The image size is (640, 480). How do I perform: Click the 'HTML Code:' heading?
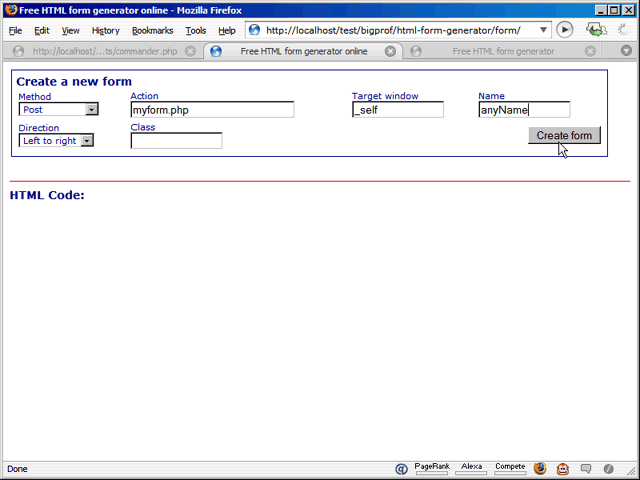[x=47, y=195]
